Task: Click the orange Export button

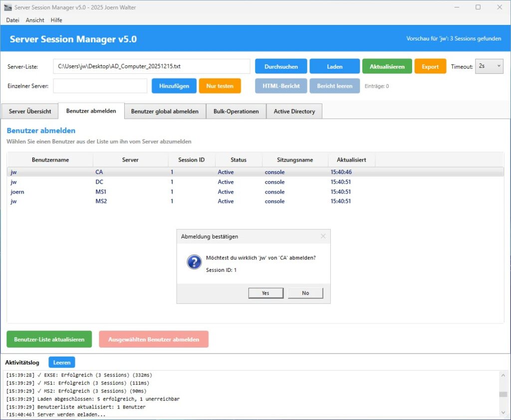Action: [430, 66]
